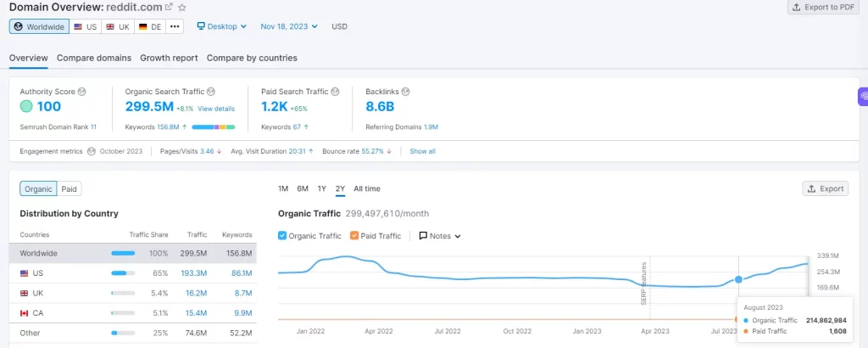The image size is (868, 348).
Task: Switch distribution to Organic
Action: pyautogui.click(x=38, y=189)
